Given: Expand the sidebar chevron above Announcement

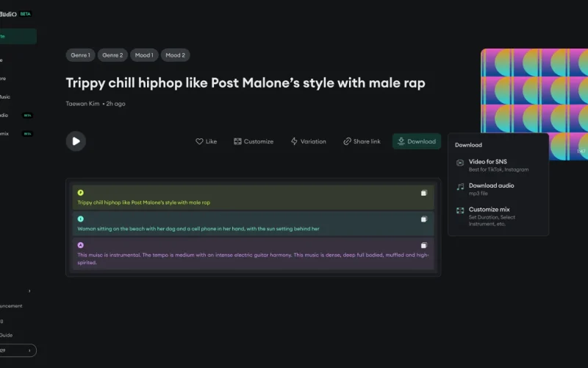Looking at the screenshot, I should pos(29,291).
